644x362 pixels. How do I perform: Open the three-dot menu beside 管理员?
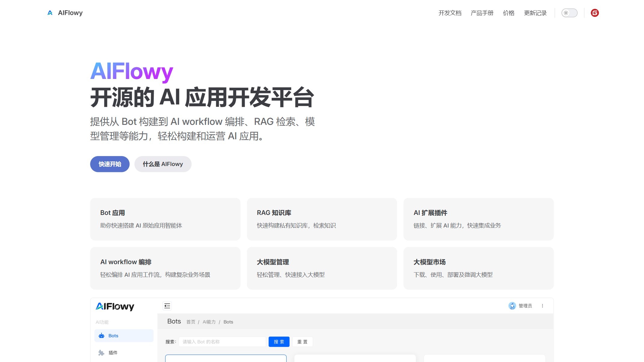point(543,306)
